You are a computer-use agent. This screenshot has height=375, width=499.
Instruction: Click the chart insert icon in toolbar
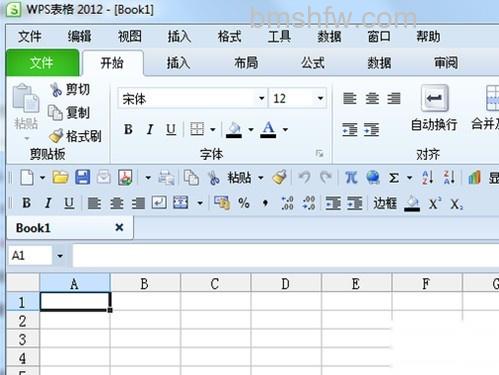point(474,178)
